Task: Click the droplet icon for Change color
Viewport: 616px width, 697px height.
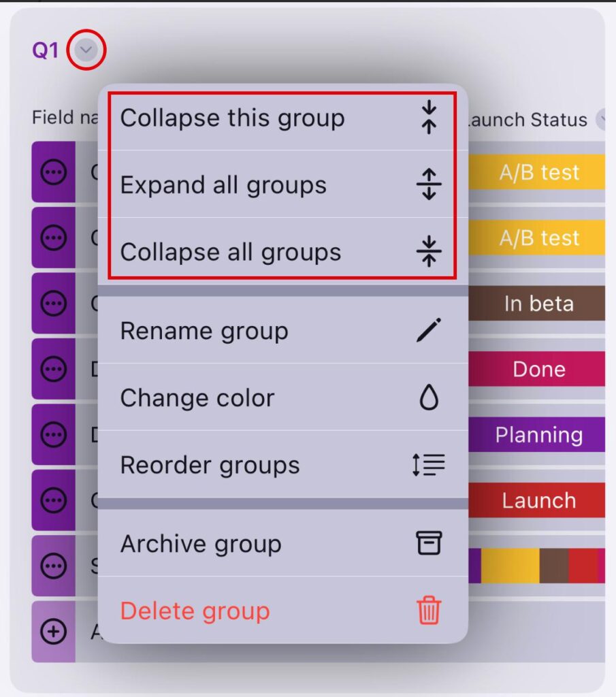Action: tap(429, 398)
